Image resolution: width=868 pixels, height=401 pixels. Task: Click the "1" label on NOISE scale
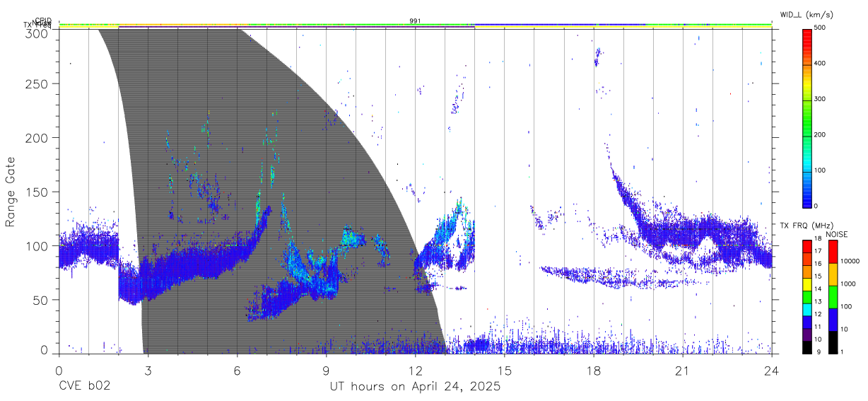tap(843, 351)
